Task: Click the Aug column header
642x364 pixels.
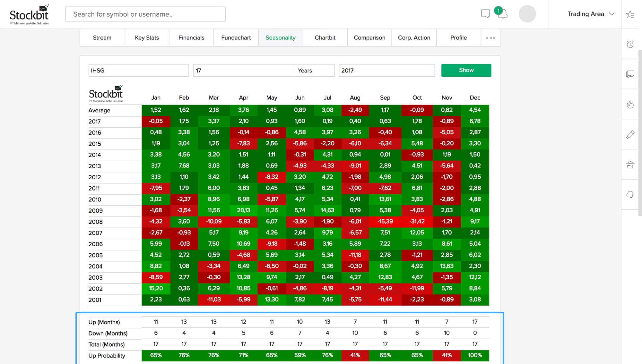Action: click(355, 97)
